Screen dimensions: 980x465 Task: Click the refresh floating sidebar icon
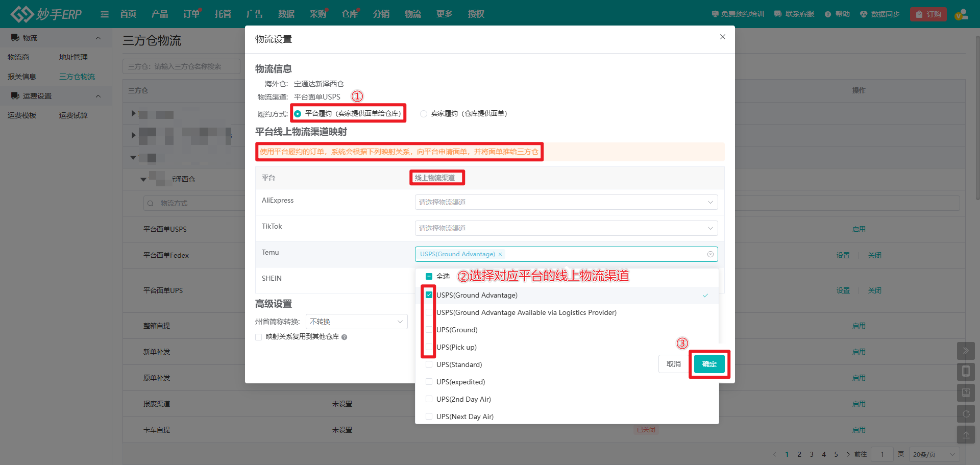click(x=966, y=414)
